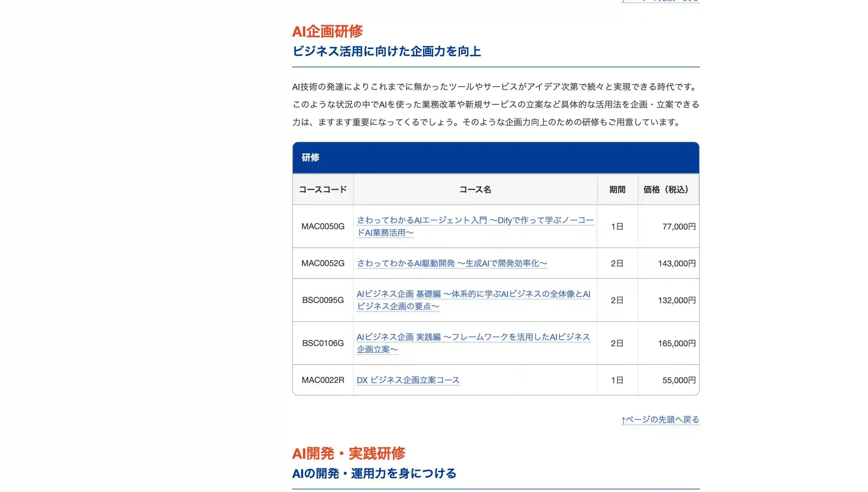868x492 pixels.
Task: Open the さわってわかるAIエージェント入門 course link
Action: point(475,227)
